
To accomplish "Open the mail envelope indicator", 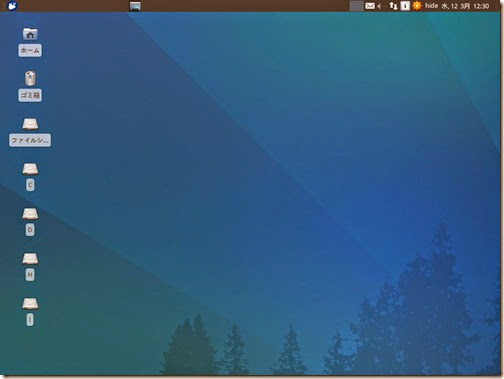I will click(370, 6).
